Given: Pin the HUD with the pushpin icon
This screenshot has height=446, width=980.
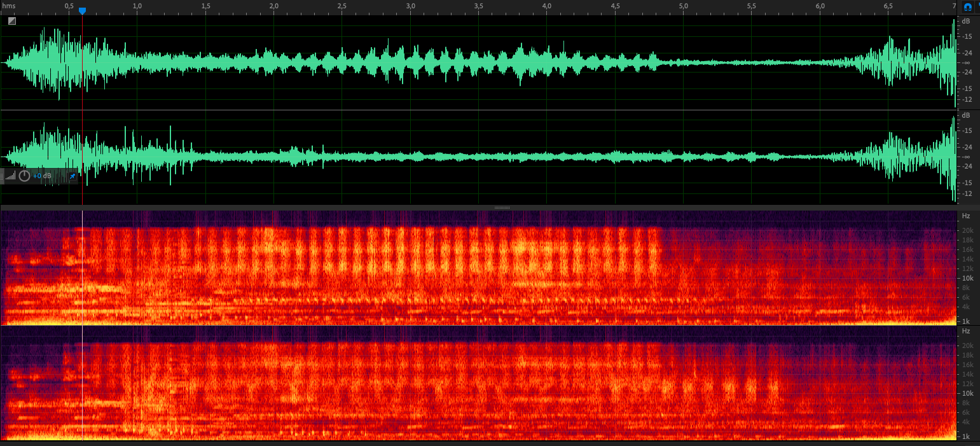Looking at the screenshot, I should (72, 176).
